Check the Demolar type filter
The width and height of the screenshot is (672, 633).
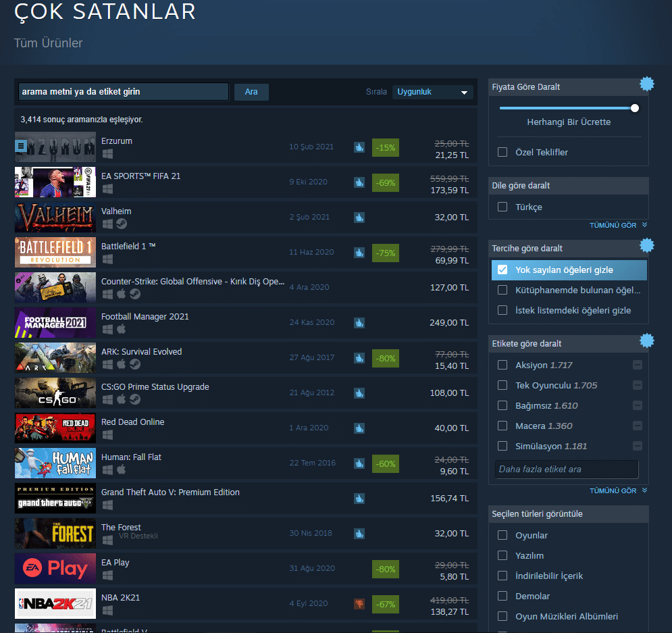click(502, 596)
